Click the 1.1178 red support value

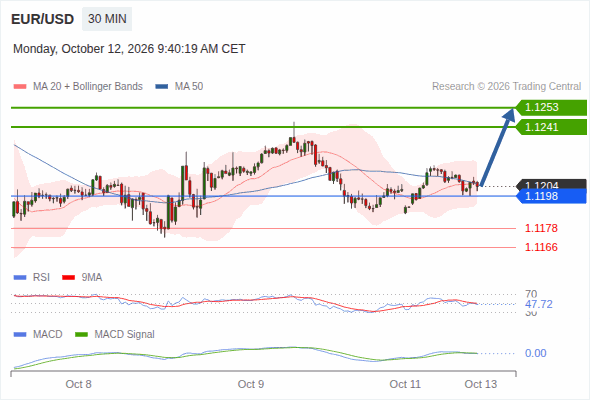click(x=541, y=228)
